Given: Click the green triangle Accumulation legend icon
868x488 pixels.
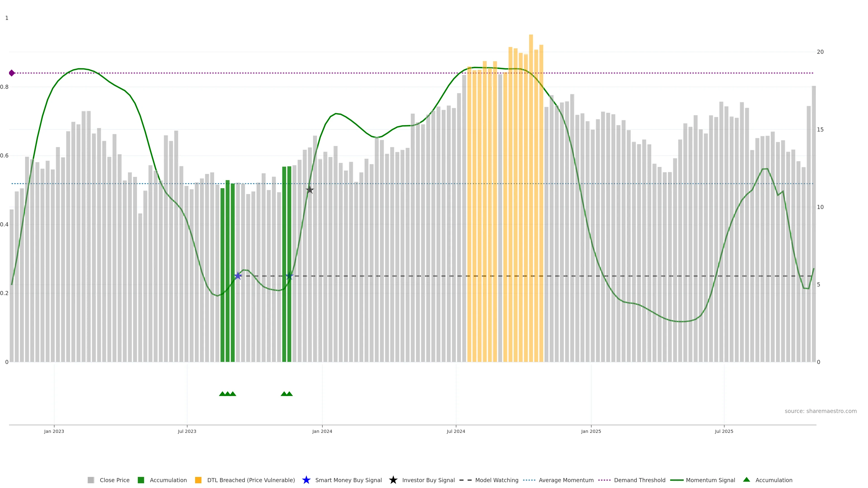Looking at the screenshot, I should pyautogui.click(x=746, y=480).
